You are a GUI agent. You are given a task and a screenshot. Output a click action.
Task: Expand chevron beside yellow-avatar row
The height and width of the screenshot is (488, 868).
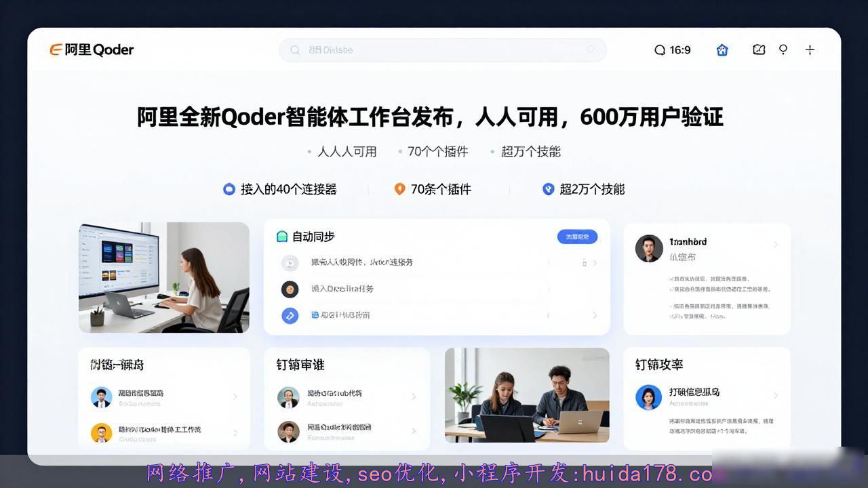coord(235,432)
